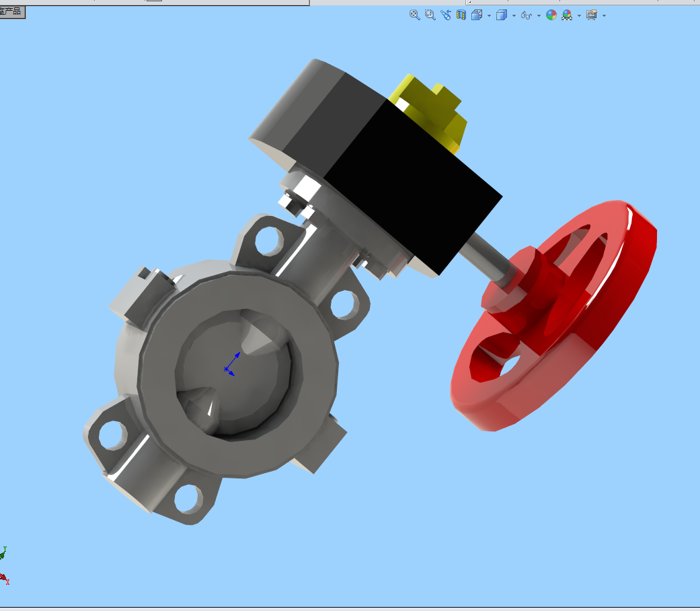Image resolution: width=700 pixels, height=611 pixels.
Task: Toggle the Section View tool
Action: point(461,15)
